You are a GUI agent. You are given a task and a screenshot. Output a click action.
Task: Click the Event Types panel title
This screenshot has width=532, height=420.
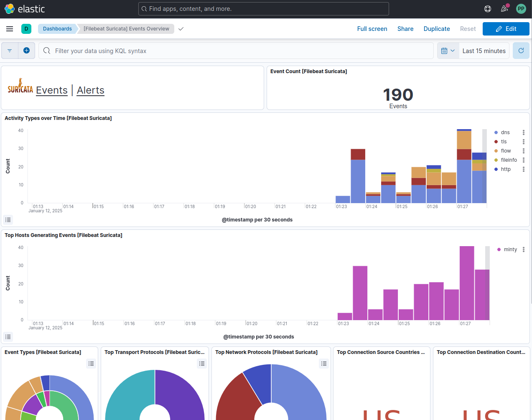coord(43,352)
